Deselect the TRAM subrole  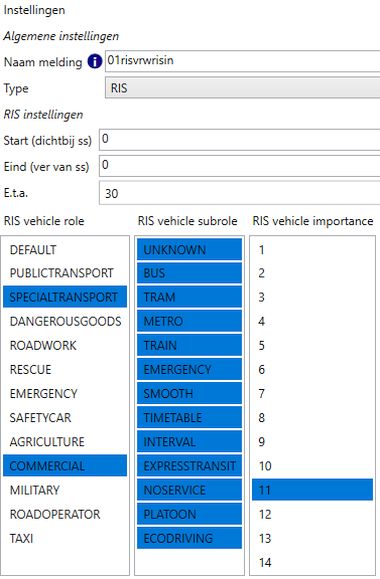tap(189, 297)
